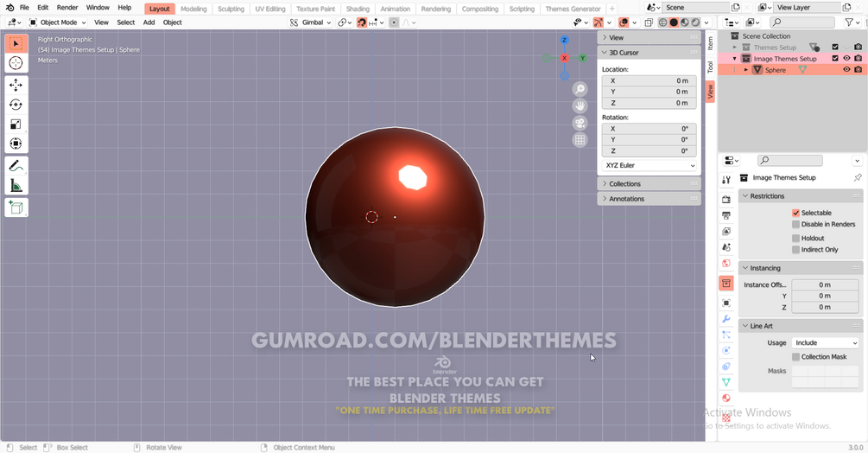Select the Annotate pencil tool
The width and height of the screenshot is (868, 453).
(16, 166)
